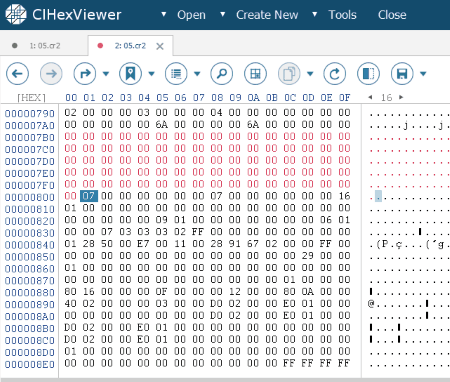The image size is (450, 382).
Task: Expand arrow before Open menu
Action: point(164,14)
